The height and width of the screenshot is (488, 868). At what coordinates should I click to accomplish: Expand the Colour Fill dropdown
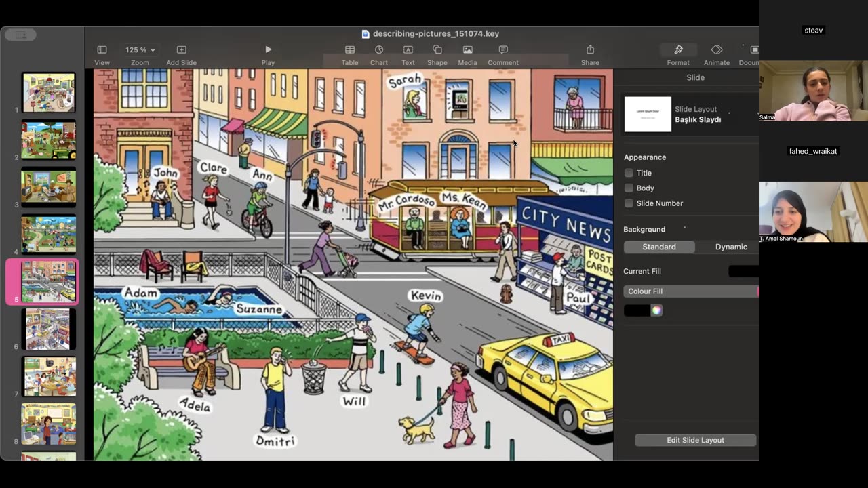click(690, 291)
